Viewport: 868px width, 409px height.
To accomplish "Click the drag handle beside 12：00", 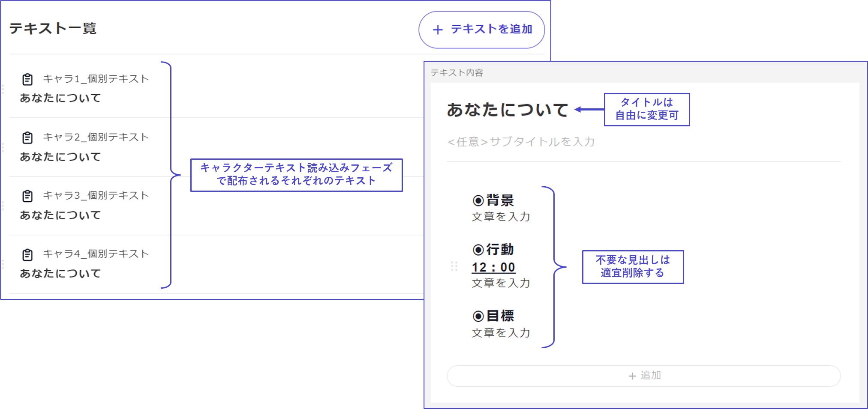I will click(454, 266).
